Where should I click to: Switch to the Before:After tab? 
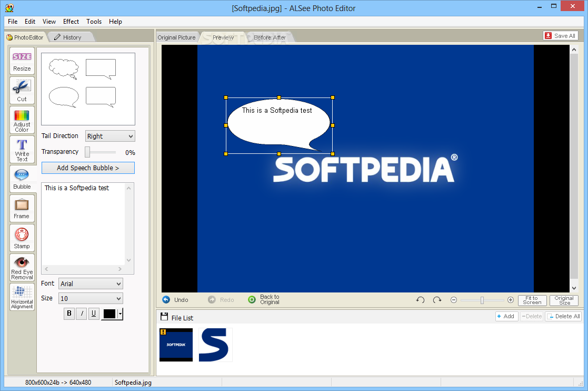pos(270,37)
